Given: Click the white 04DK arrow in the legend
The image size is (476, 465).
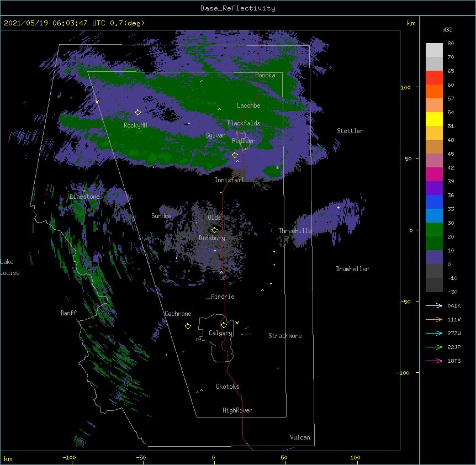Looking at the screenshot, I should pos(434,305).
